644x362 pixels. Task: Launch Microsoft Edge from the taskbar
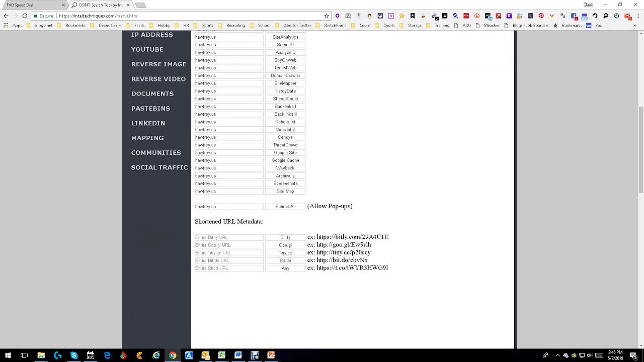[107, 355]
